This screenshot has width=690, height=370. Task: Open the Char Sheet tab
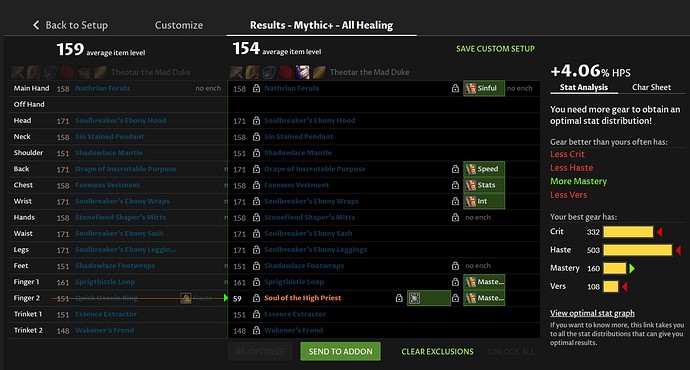tap(651, 87)
